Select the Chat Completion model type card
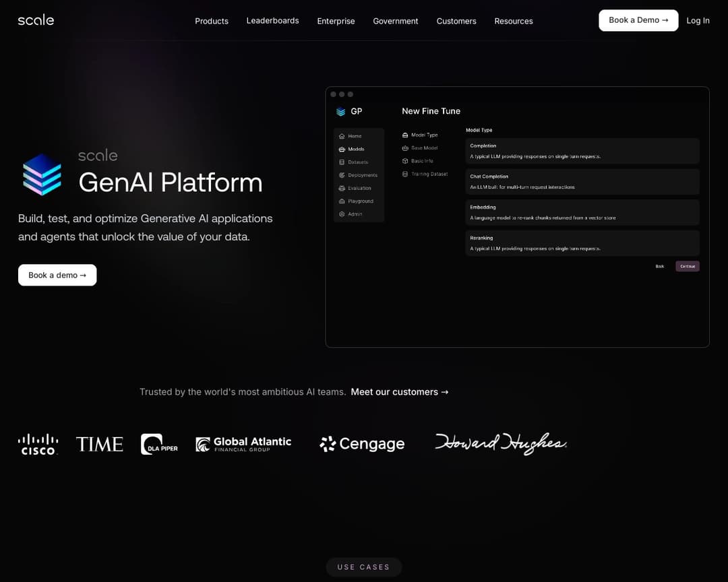 click(582, 181)
